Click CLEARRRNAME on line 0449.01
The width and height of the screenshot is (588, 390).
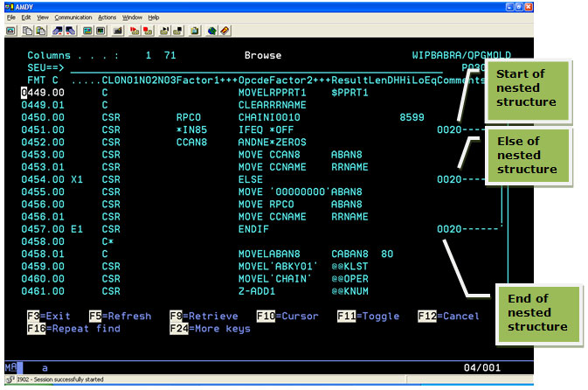(x=273, y=105)
